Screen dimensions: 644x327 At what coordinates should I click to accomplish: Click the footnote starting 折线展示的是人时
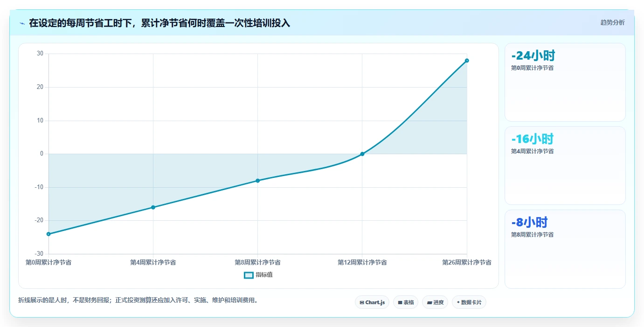[138, 300]
